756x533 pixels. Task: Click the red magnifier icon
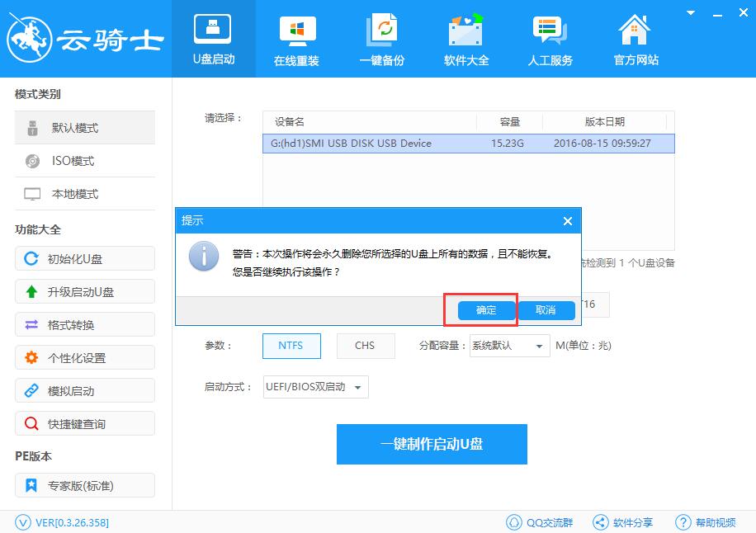click(31, 423)
